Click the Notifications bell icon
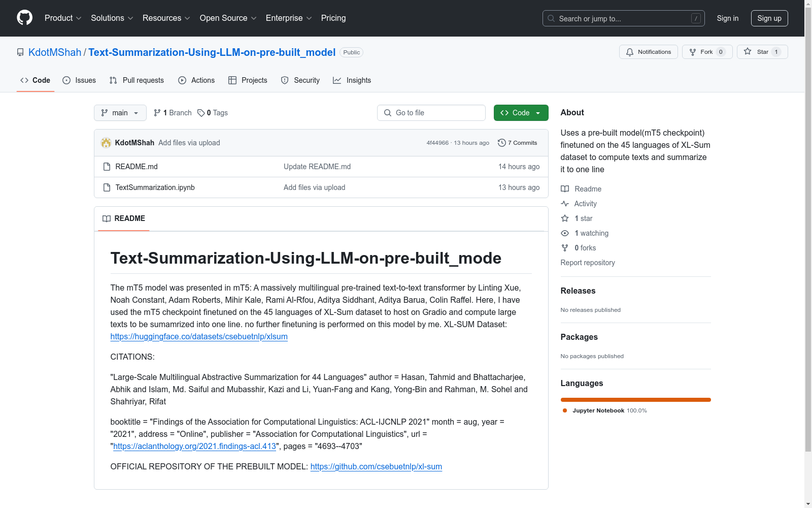This screenshot has height=508, width=812. pyautogui.click(x=630, y=52)
